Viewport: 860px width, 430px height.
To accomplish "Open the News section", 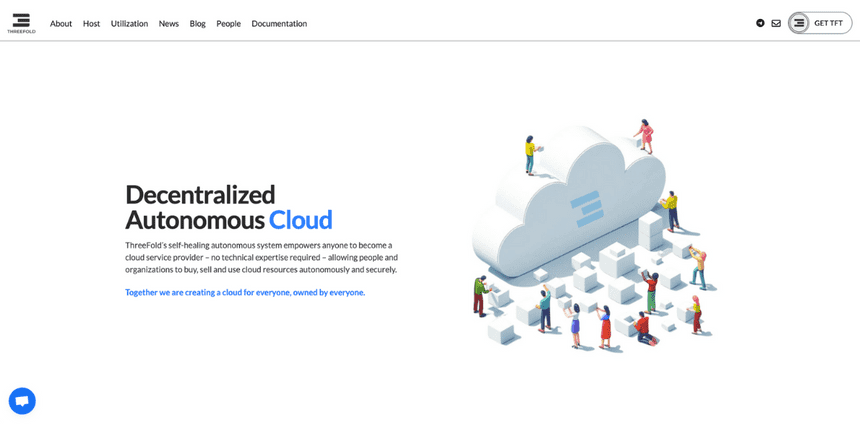I will [169, 24].
